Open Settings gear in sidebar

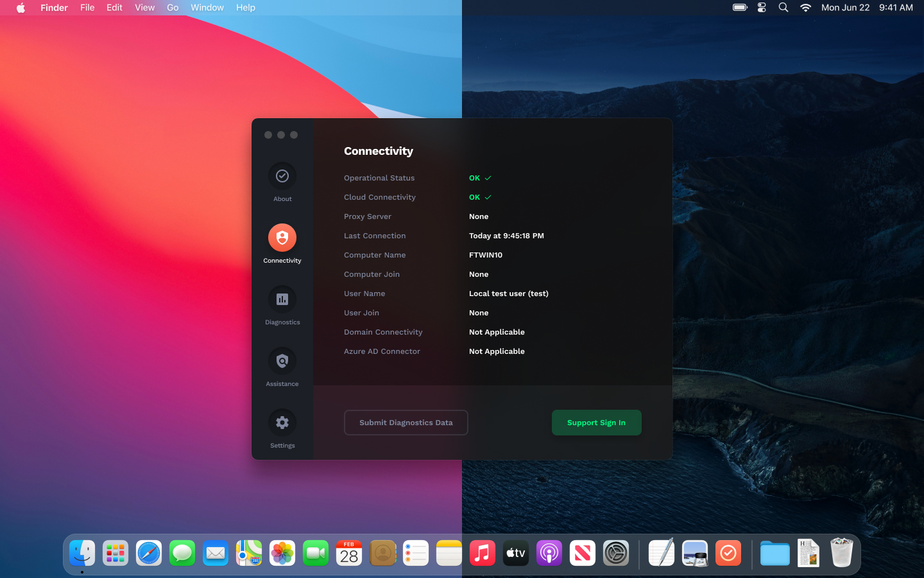(x=282, y=423)
